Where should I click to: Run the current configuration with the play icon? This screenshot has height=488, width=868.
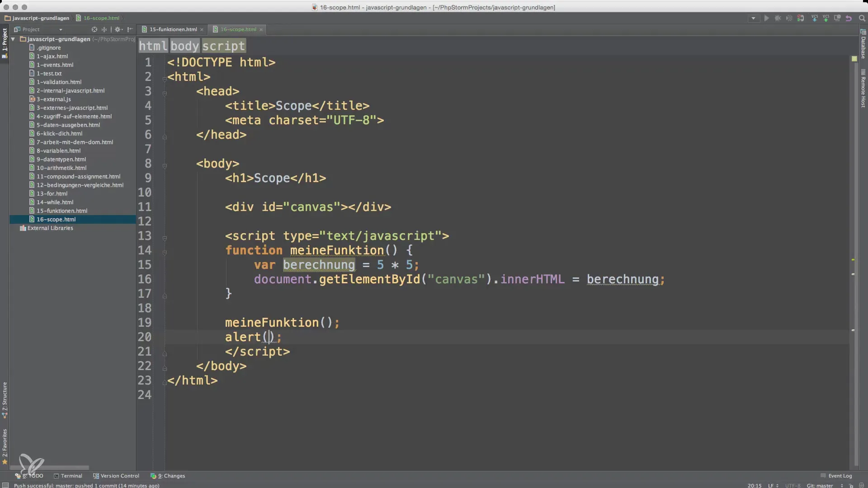click(766, 19)
